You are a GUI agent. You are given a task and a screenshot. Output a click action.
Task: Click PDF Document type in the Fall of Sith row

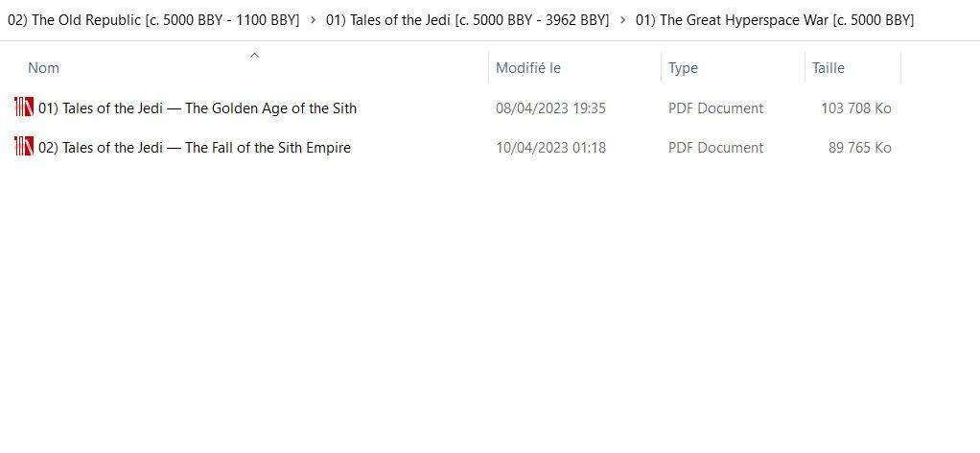[x=715, y=148]
